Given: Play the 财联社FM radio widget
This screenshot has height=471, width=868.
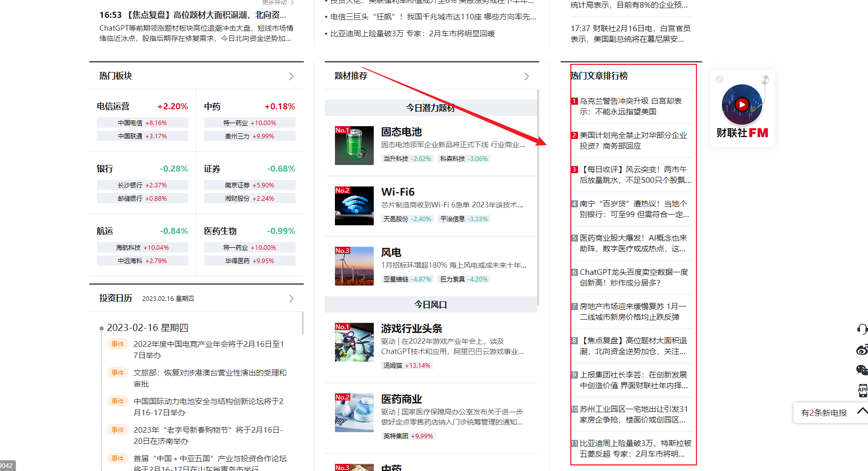Looking at the screenshot, I should click(x=741, y=105).
